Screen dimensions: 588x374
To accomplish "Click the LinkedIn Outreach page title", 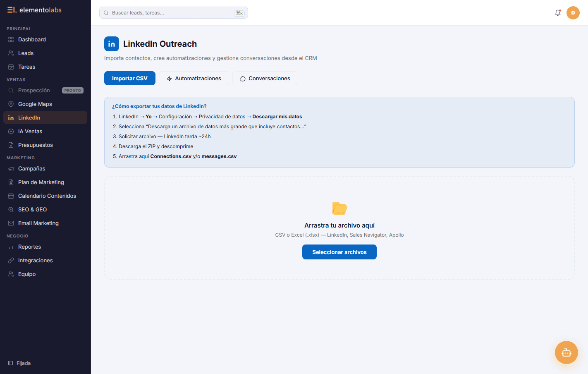I will click(160, 44).
